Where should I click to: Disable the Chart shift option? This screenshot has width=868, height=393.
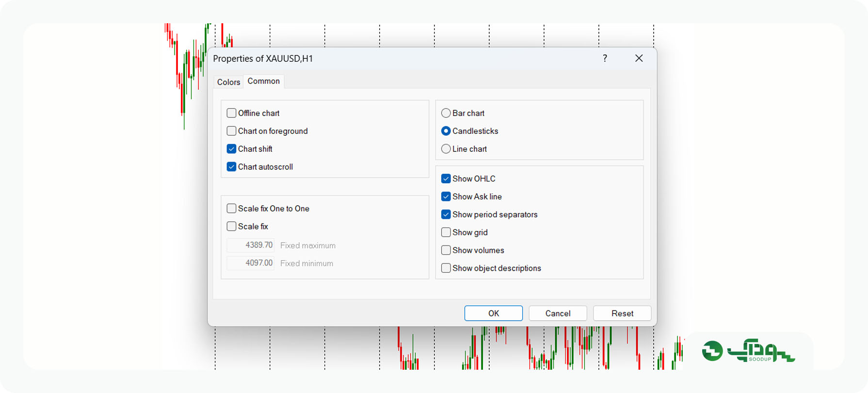(231, 149)
